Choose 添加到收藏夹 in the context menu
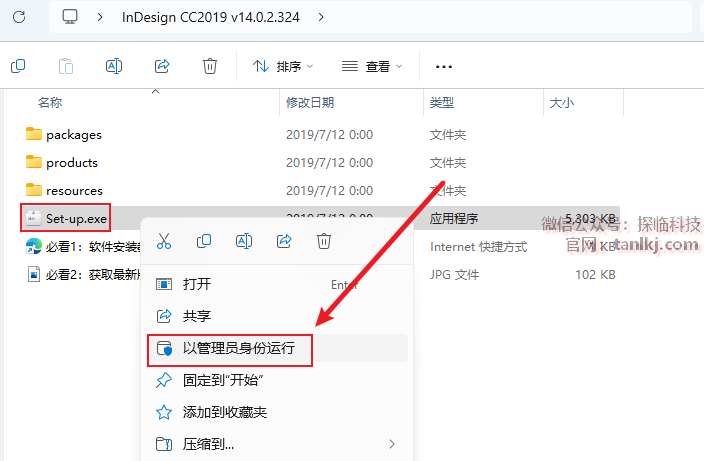704x461 pixels. pos(277,412)
